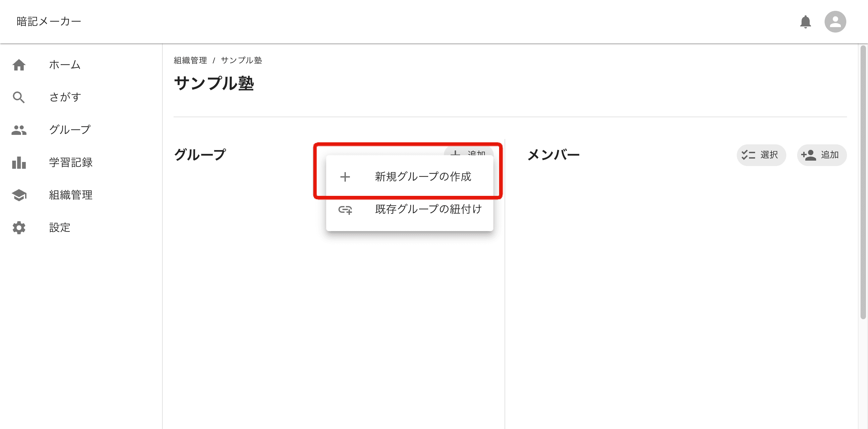Select 新規グループの作成 menu item
This screenshot has height=429, width=868.
[410, 177]
